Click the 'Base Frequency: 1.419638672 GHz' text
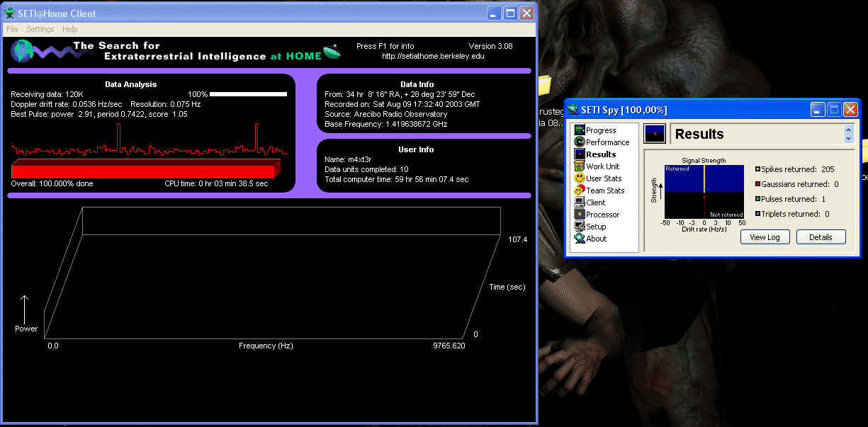This screenshot has height=427, width=868. 386,124
